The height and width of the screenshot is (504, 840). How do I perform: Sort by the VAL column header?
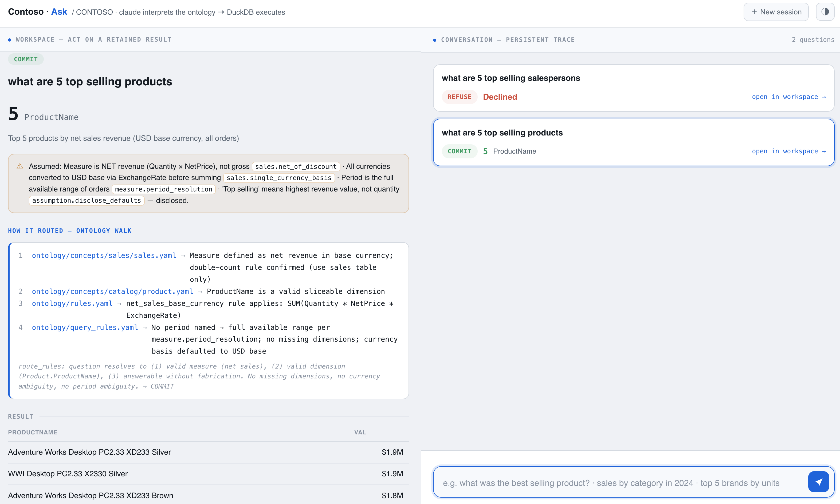click(360, 432)
